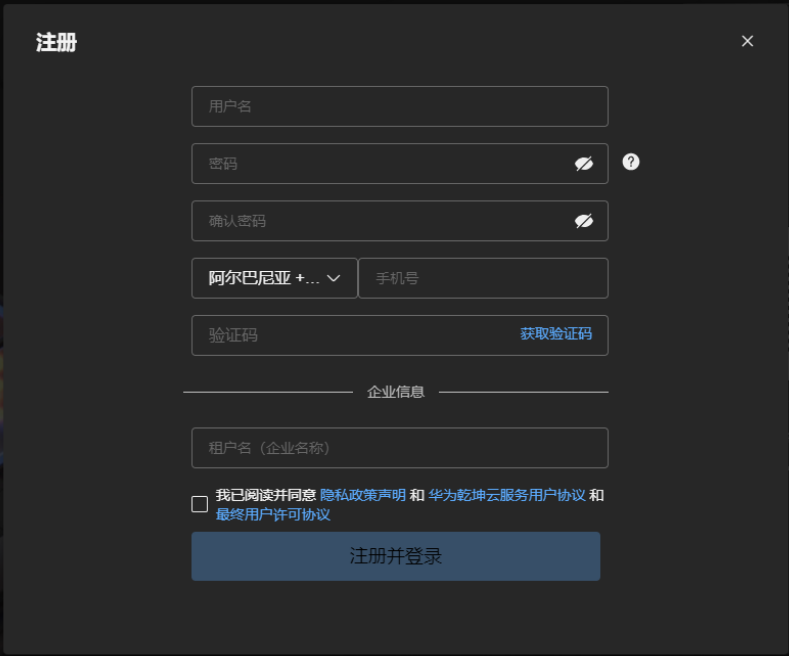Screen dimensions: 789x656
Task: Focus the 手机号 input field
Action: pos(483,278)
